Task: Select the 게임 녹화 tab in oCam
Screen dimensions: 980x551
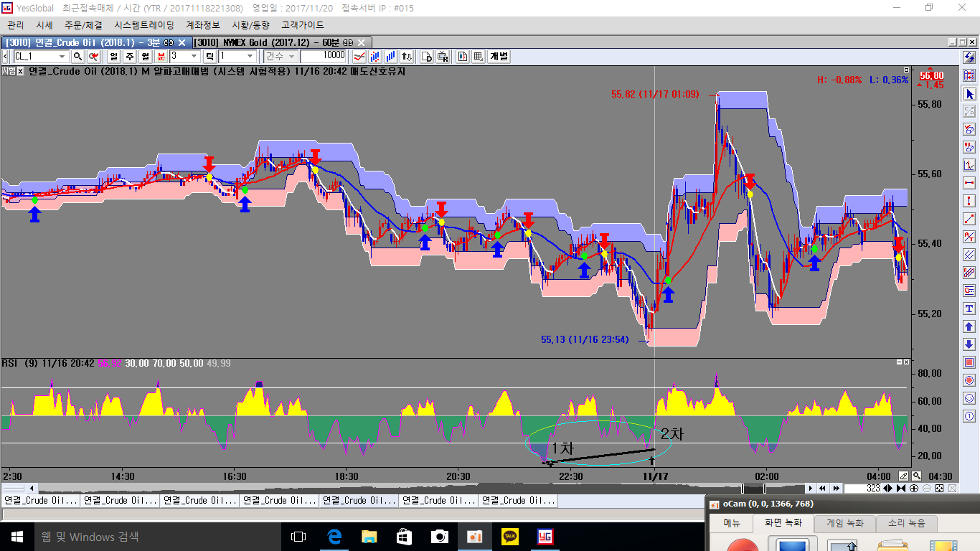Action: 844,523
